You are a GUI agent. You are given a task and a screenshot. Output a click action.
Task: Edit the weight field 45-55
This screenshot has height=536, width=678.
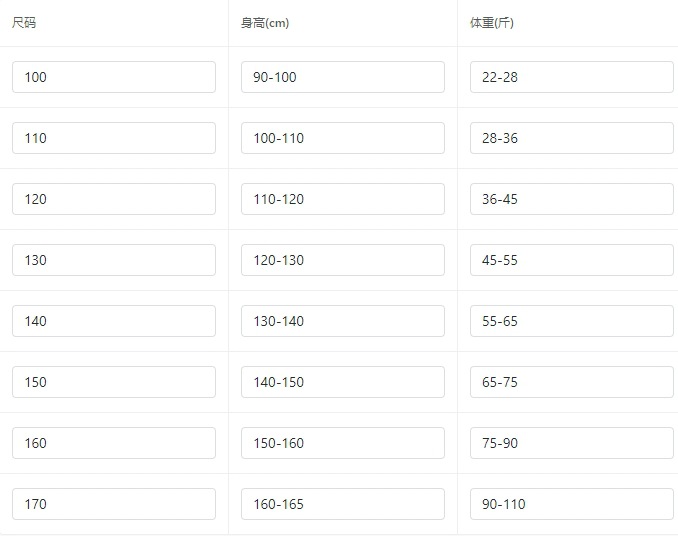click(x=572, y=260)
